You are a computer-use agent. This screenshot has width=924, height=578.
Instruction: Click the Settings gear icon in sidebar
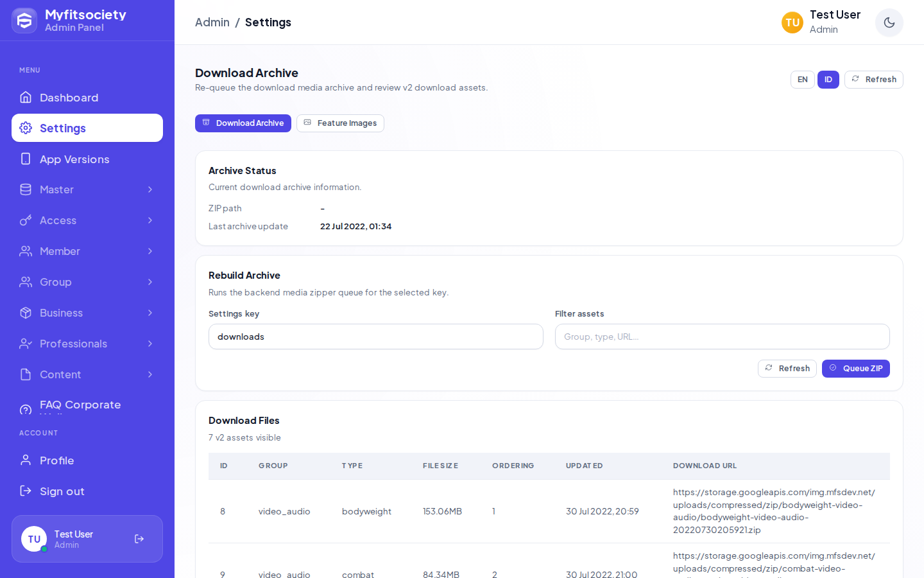pyautogui.click(x=26, y=128)
